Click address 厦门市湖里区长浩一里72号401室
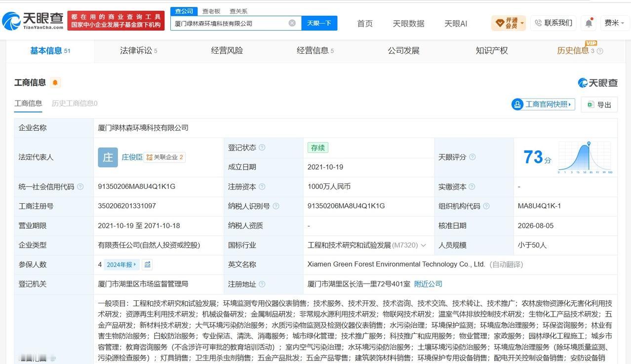The image size is (631, 364). (358, 284)
